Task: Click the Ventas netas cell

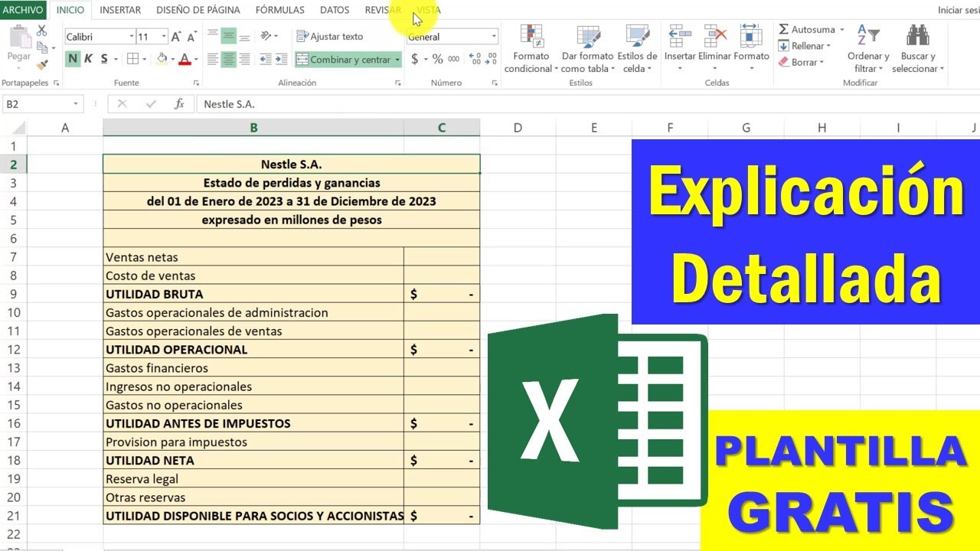Action: tap(253, 257)
